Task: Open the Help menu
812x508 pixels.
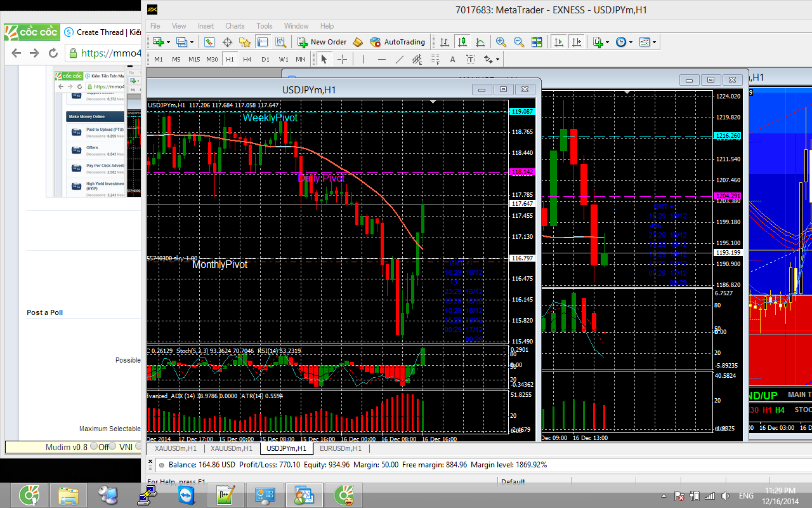Action: coord(327,26)
